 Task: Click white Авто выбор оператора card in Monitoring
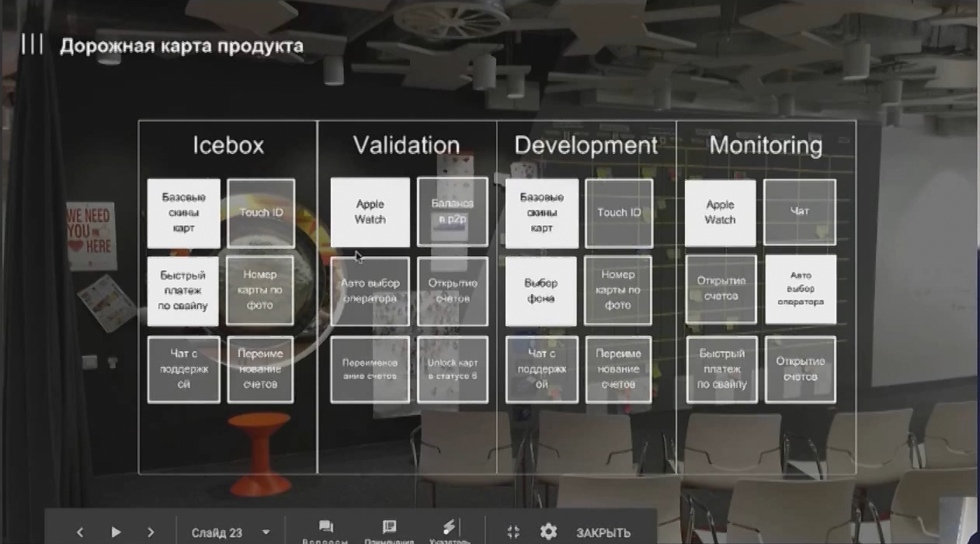801,289
